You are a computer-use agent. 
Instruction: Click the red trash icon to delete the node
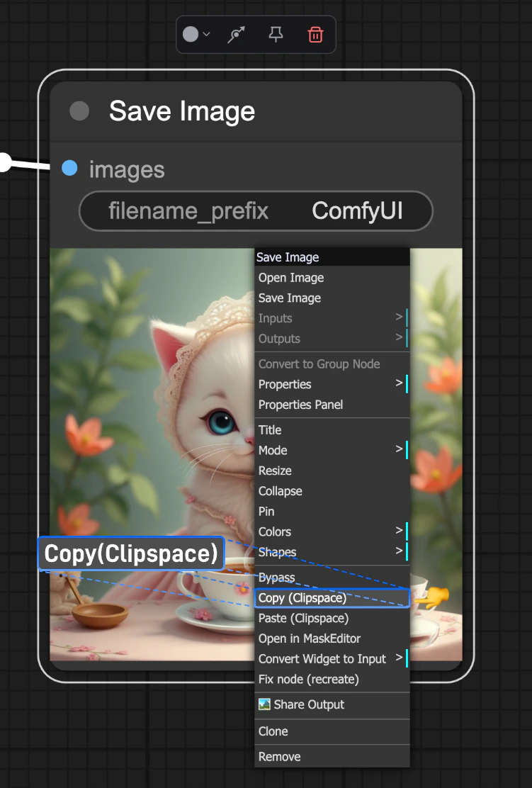(x=316, y=34)
